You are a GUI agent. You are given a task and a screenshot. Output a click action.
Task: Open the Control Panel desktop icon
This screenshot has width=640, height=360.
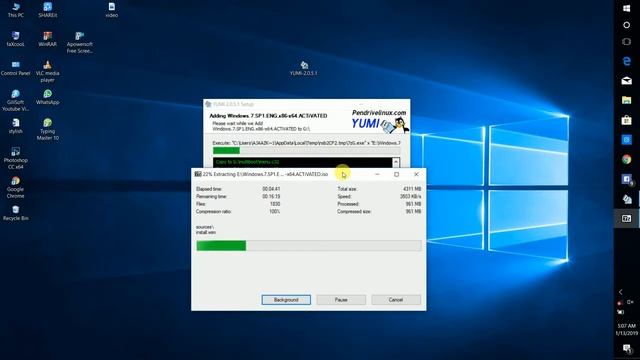[16, 68]
